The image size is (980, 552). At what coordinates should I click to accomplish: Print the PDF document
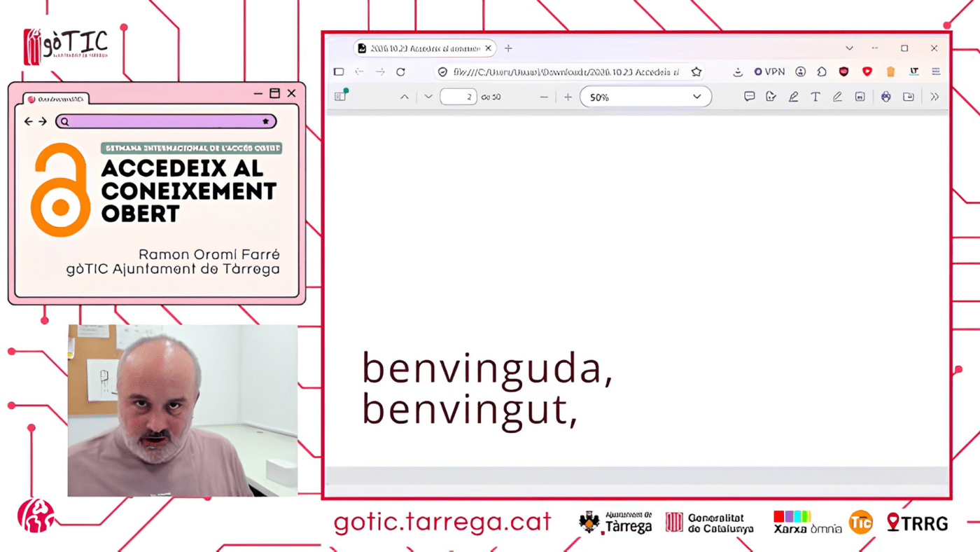pyautogui.click(x=885, y=97)
